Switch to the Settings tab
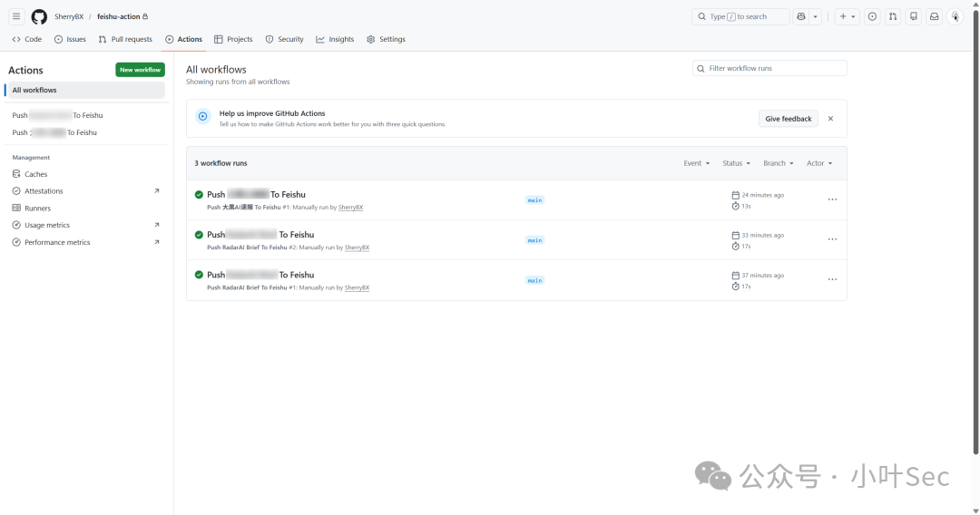This screenshot has height=515, width=980. [x=387, y=39]
